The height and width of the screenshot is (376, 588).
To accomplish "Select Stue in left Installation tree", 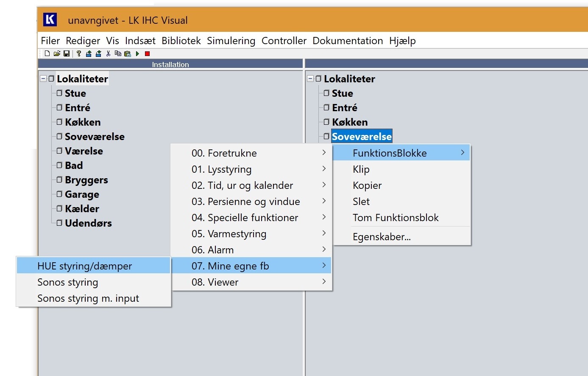I will [75, 93].
